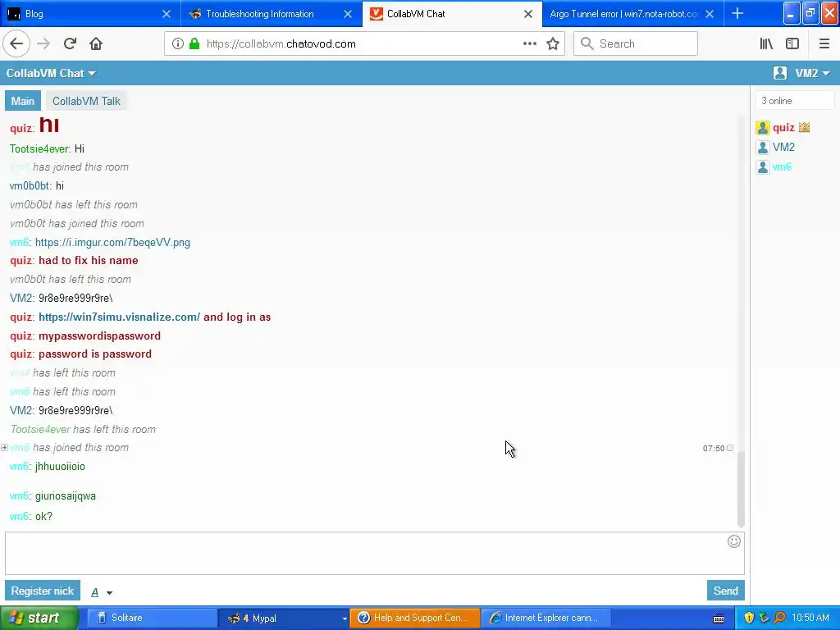Viewport: 840px width, 630px height.
Task: Select the Main chat room tab
Action: click(x=22, y=101)
